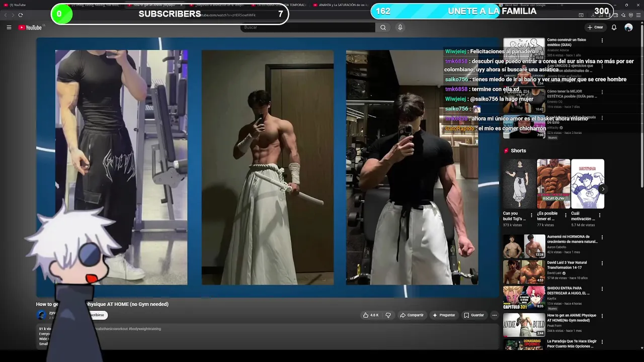Open more actions for the video

[x=494, y=315]
